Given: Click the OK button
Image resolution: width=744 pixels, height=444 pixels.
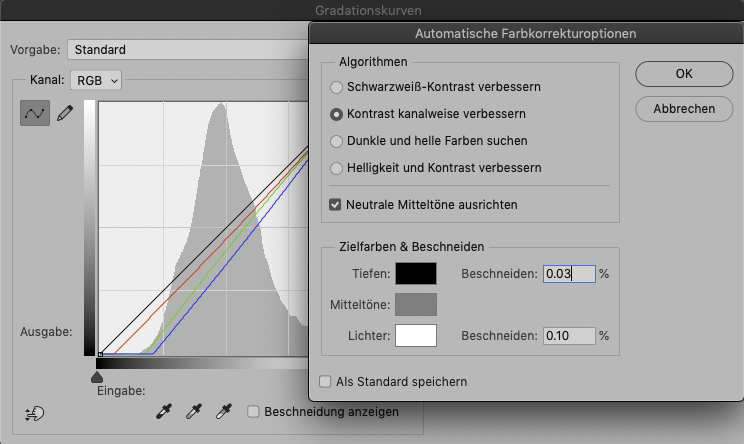Looking at the screenshot, I should [x=684, y=73].
